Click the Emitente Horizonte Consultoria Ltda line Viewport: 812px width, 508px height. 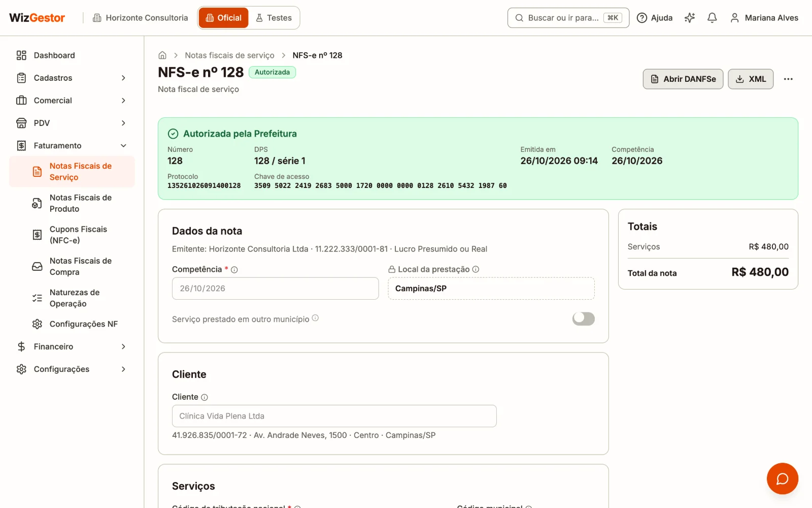click(x=329, y=249)
